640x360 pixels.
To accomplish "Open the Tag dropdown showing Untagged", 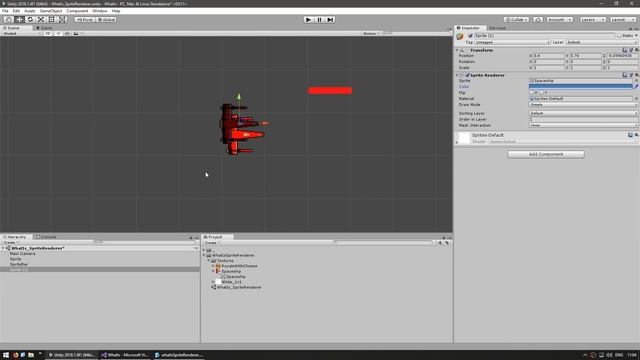I will (512, 42).
